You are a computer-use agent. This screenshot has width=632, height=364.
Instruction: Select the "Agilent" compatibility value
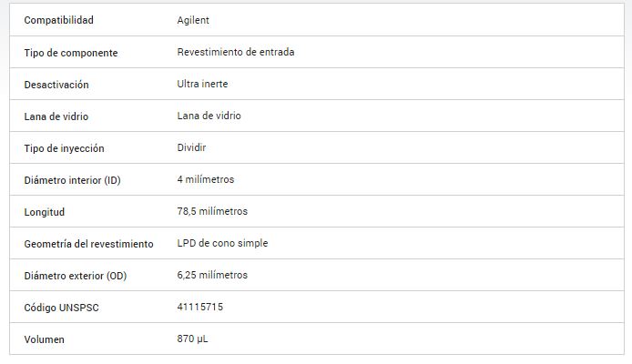pyautogui.click(x=193, y=20)
